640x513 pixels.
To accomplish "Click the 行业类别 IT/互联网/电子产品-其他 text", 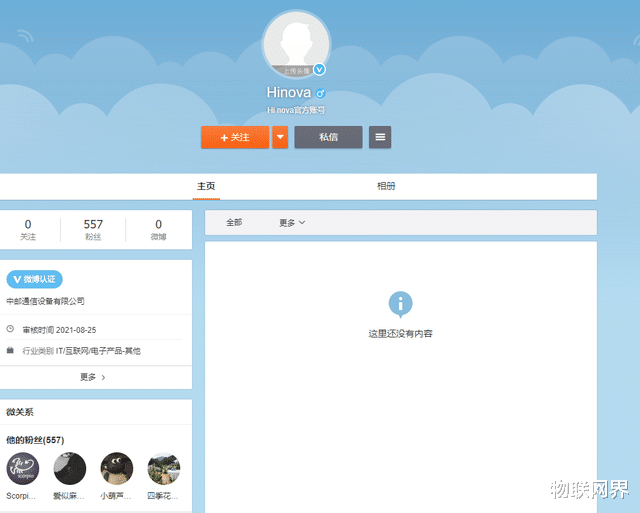I will click(81, 351).
